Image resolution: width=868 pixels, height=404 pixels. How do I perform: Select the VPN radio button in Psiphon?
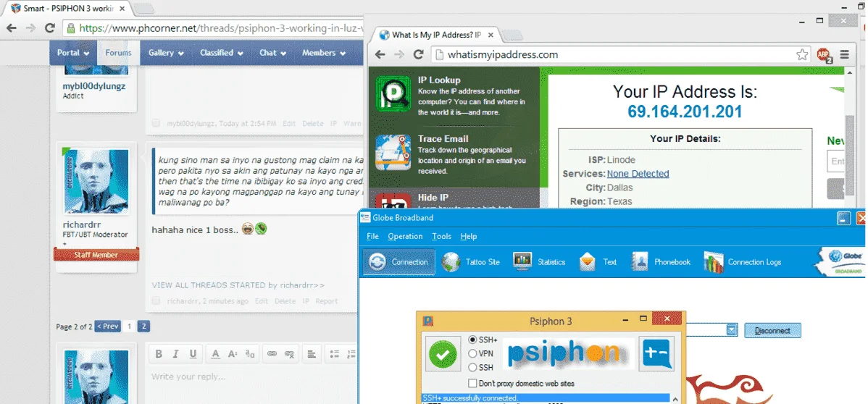pyautogui.click(x=472, y=353)
